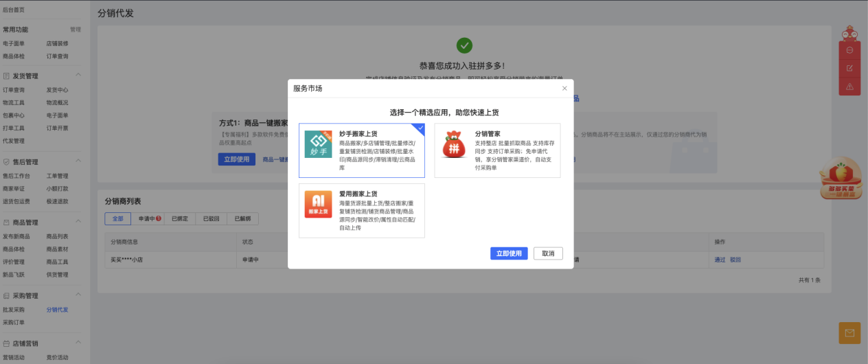
Task: Click the 取消 button
Action: point(548,253)
